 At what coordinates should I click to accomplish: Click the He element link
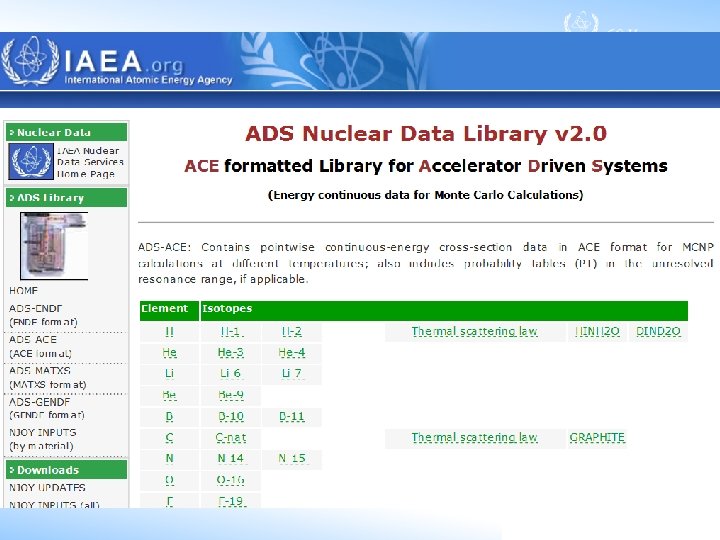169,353
